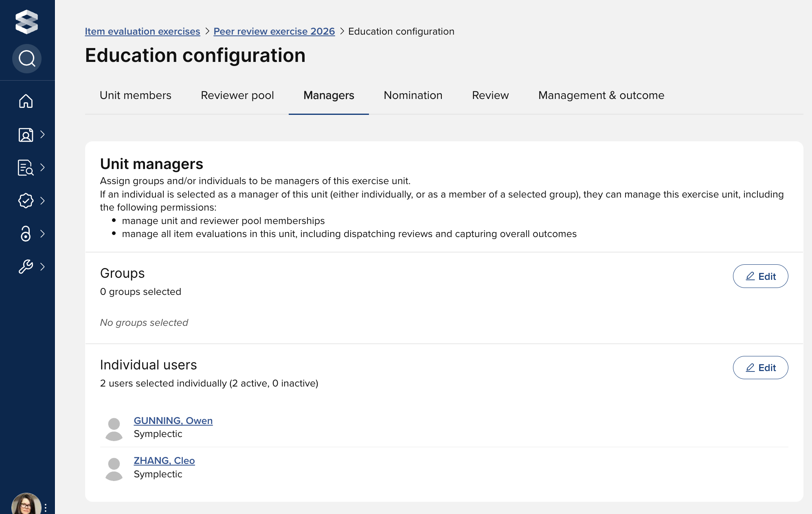Click the open access lock sidebar icon
Viewport: 812px width, 514px height.
click(26, 233)
